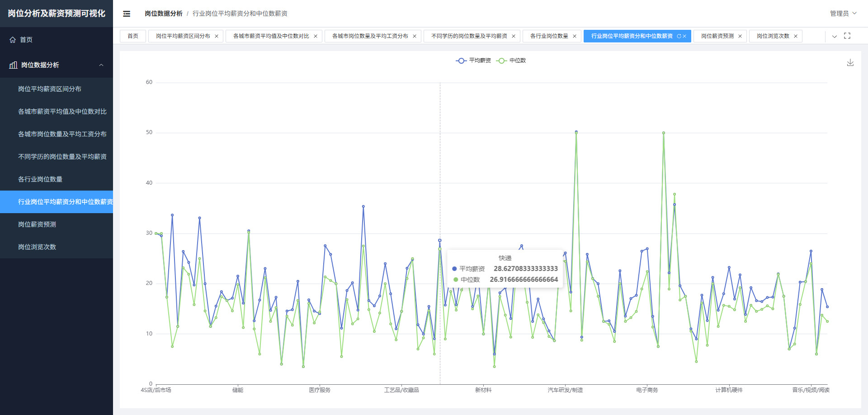Close the 各行业岗位数量 tab
The image size is (868, 415).
575,36
